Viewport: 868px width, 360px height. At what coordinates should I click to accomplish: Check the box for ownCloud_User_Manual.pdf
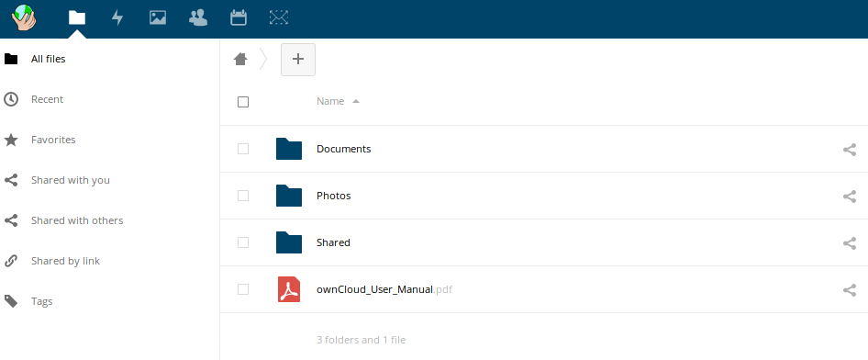pyautogui.click(x=243, y=289)
